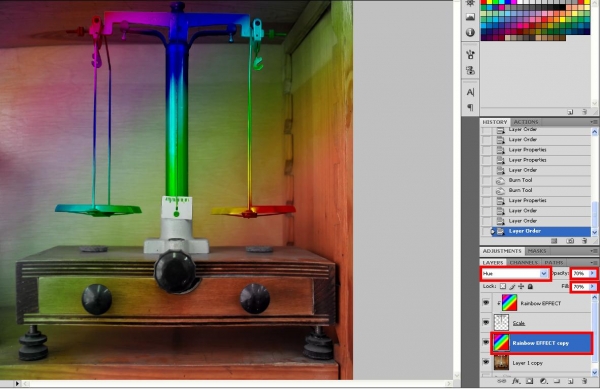Switch to the Actions tab
Screen dimensions: 600x389
(x=526, y=122)
